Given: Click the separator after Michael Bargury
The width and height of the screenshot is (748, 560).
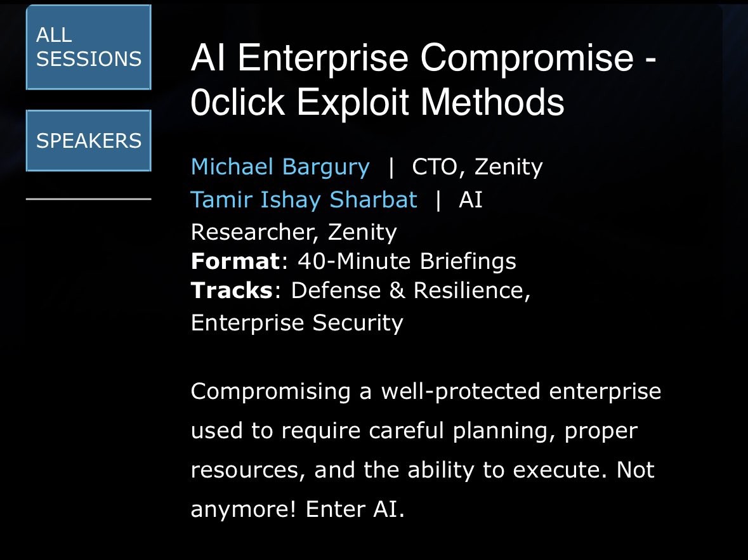Looking at the screenshot, I should [x=391, y=167].
